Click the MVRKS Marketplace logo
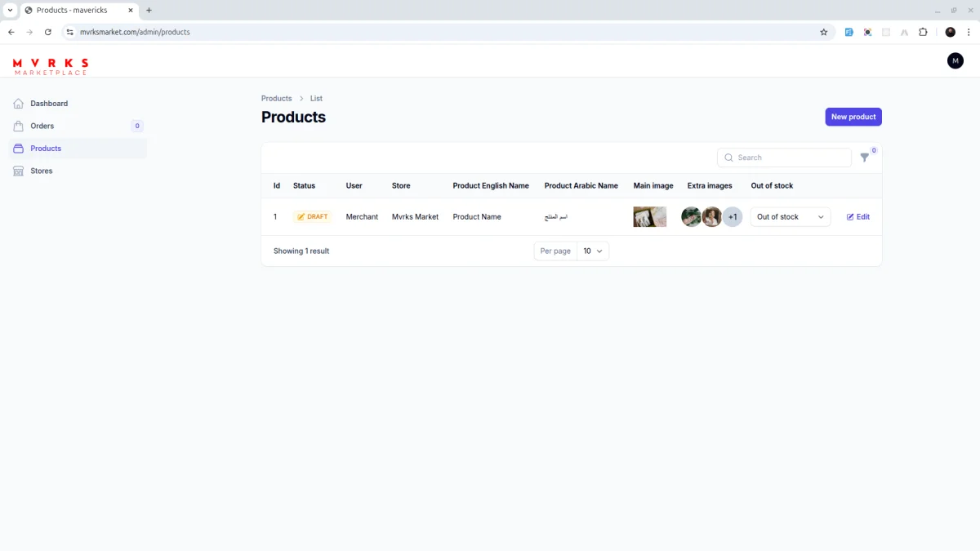980x551 pixels. [x=51, y=67]
